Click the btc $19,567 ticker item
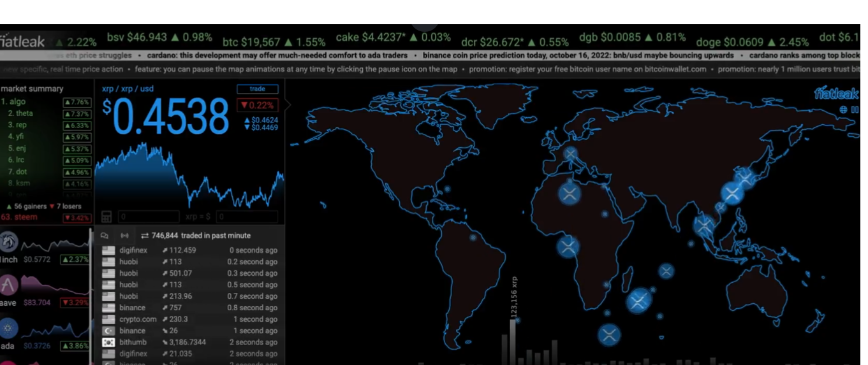 pos(274,42)
